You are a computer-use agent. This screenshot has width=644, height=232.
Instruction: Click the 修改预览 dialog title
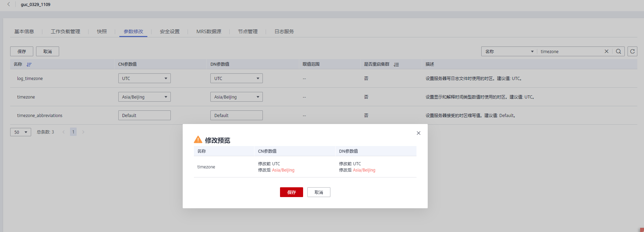click(x=217, y=140)
